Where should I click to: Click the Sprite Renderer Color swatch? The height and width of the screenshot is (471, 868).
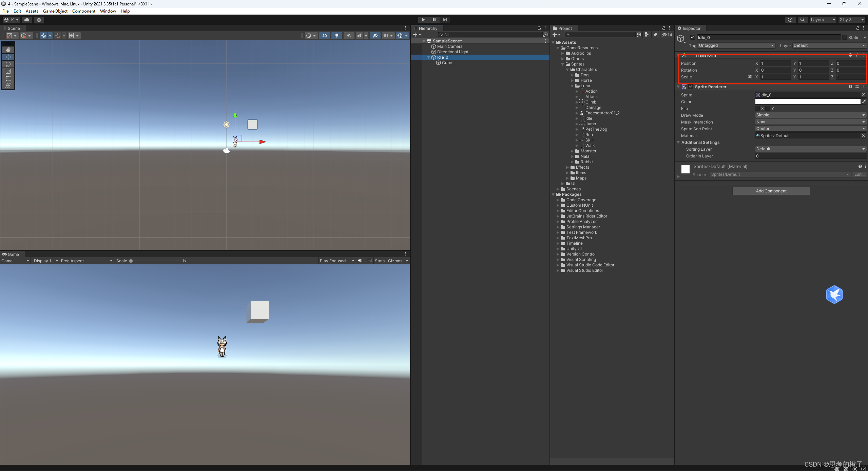[807, 102]
